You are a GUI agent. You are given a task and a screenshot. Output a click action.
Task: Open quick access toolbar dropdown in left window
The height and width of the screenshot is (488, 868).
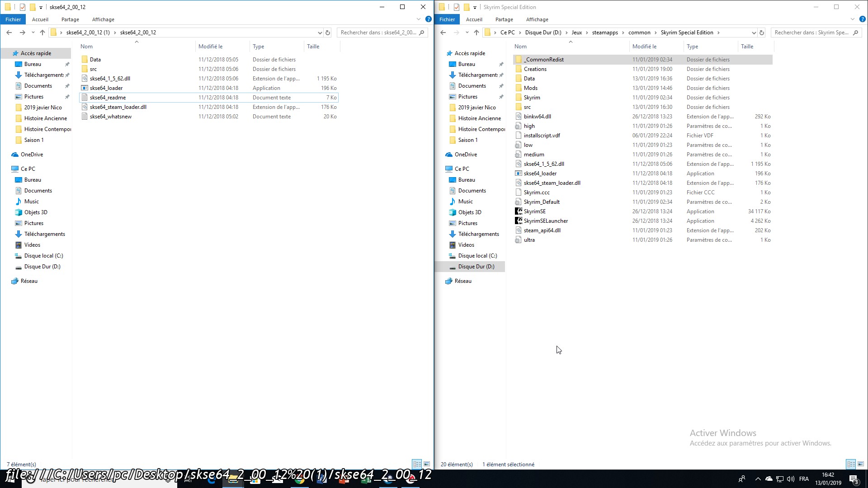[x=41, y=7]
